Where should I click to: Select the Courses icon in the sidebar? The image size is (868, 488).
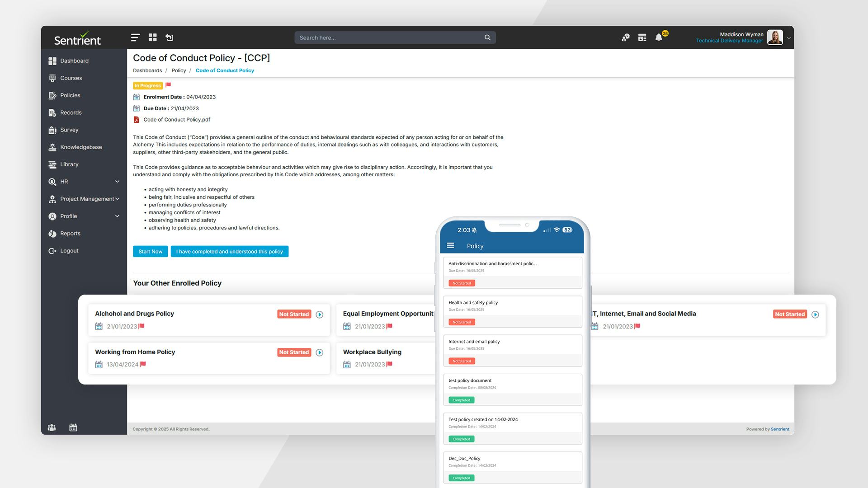(x=53, y=78)
